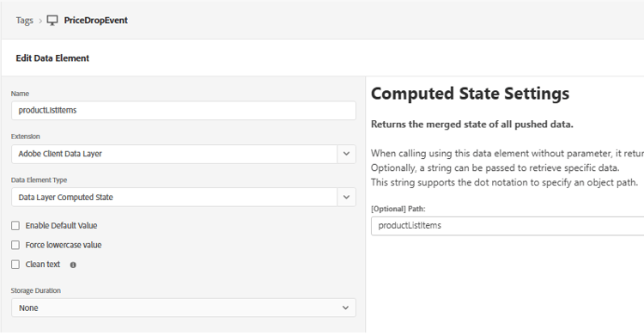Open the PriceDropEvent property breadcrumb
Image resolution: width=644 pixels, height=335 pixels.
tap(95, 20)
